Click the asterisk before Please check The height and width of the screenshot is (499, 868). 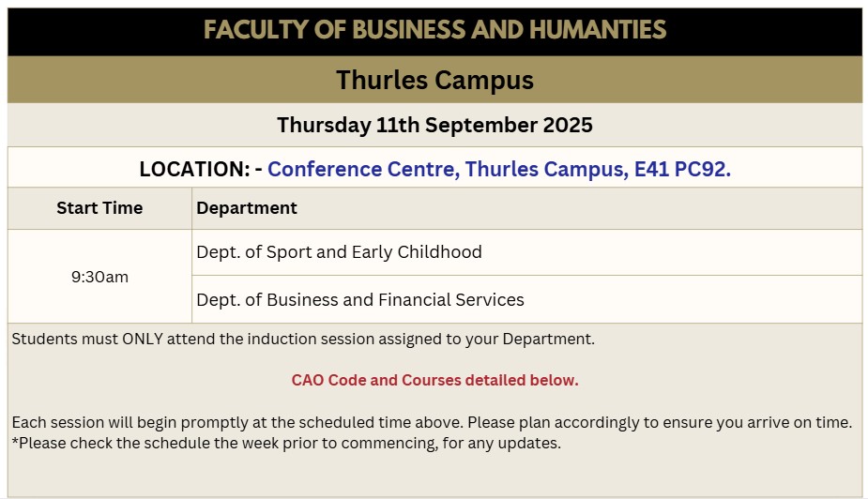tap(14, 441)
